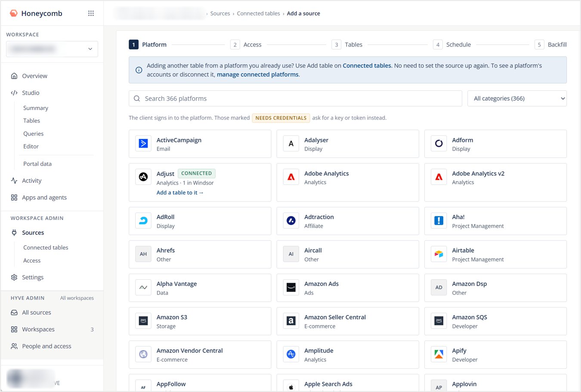The height and width of the screenshot is (392, 581).
Task: Click the info icon in the banner
Action: [x=139, y=70]
